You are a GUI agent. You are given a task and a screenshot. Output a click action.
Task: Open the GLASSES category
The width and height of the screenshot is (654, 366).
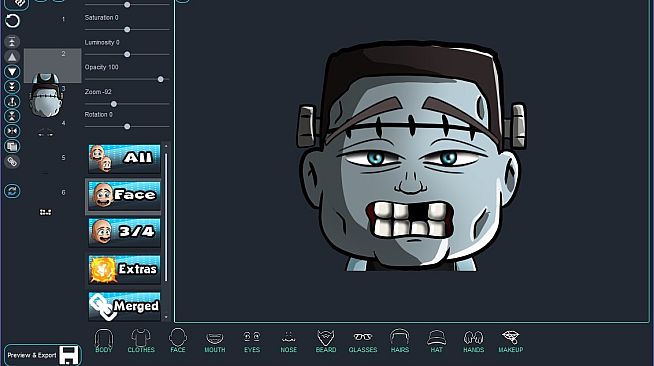[x=363, y=341]
